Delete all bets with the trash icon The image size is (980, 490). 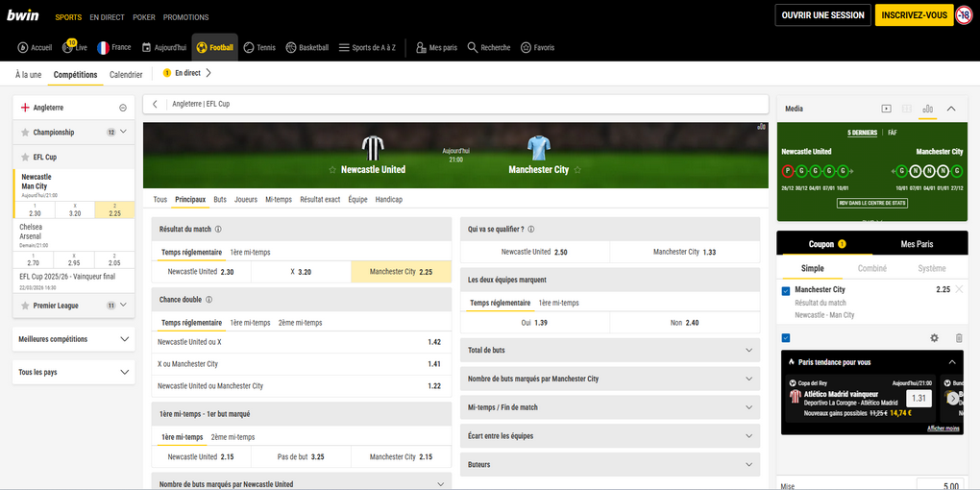(x=958, y=338)
